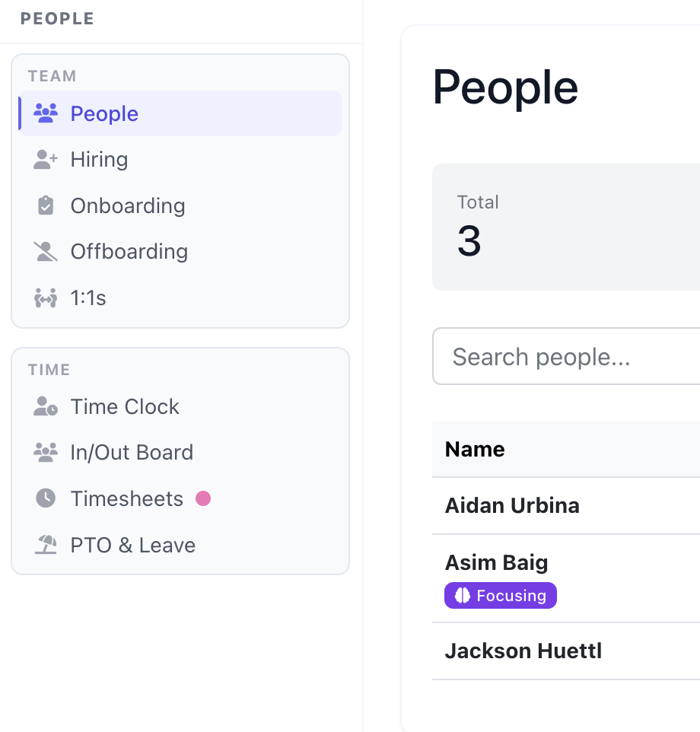Click the PTO & Leave beach umbrella icon
700x732 pixels.
[46, 545]
